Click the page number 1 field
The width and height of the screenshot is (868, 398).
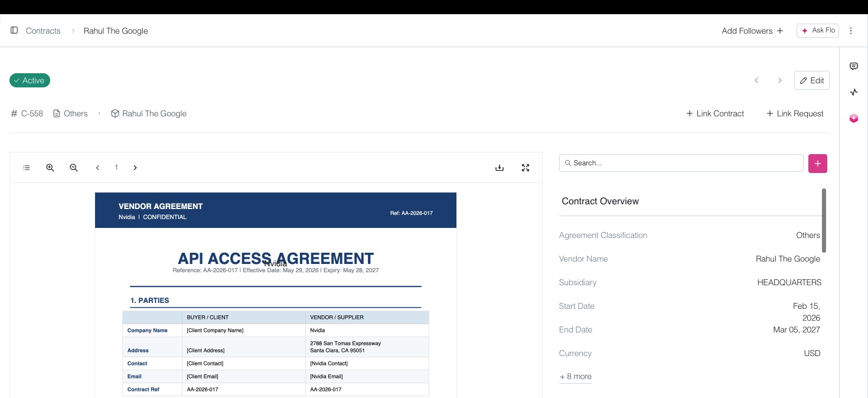tap(116, 168)
